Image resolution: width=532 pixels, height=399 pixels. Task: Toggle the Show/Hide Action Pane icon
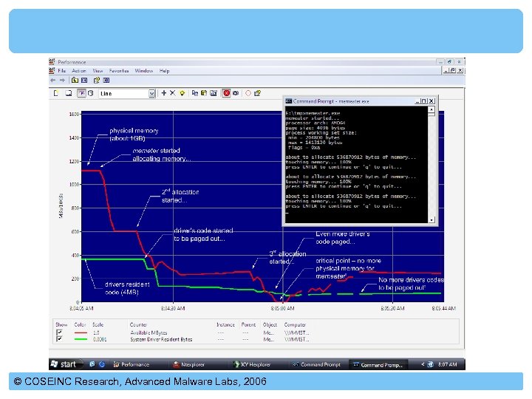click(x=106, y=80)
